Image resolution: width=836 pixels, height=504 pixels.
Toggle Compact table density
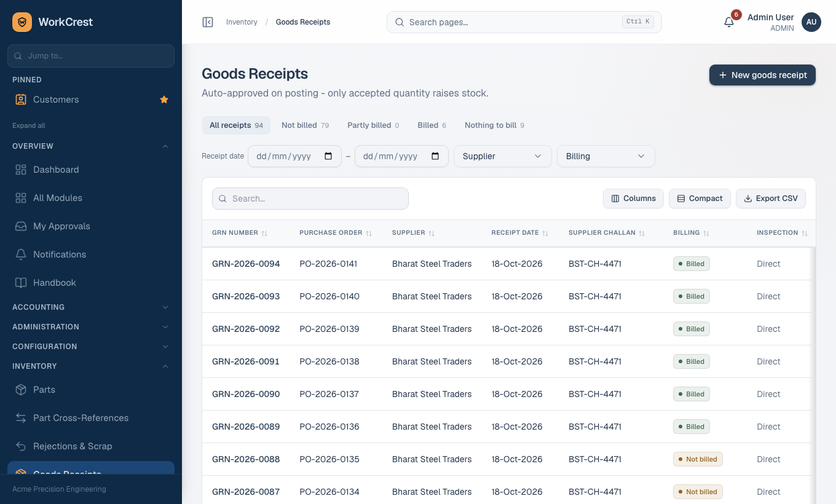coord(700,199)
